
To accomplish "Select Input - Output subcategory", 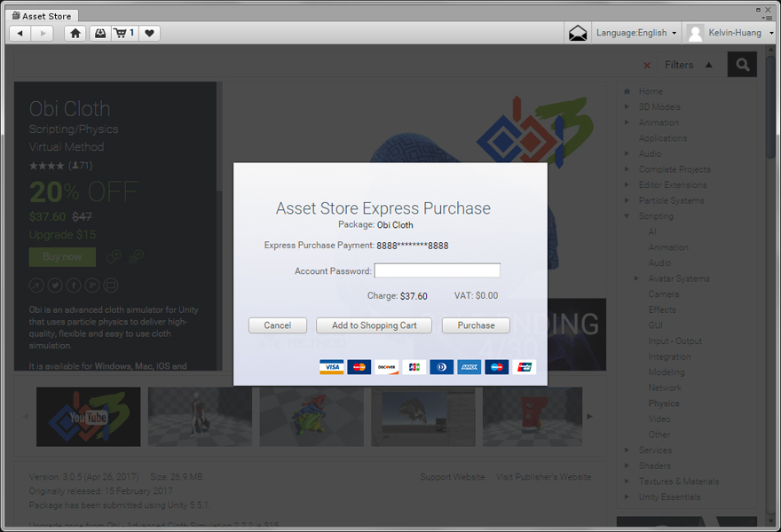I will pyautogui.click(x=674, y=340).
